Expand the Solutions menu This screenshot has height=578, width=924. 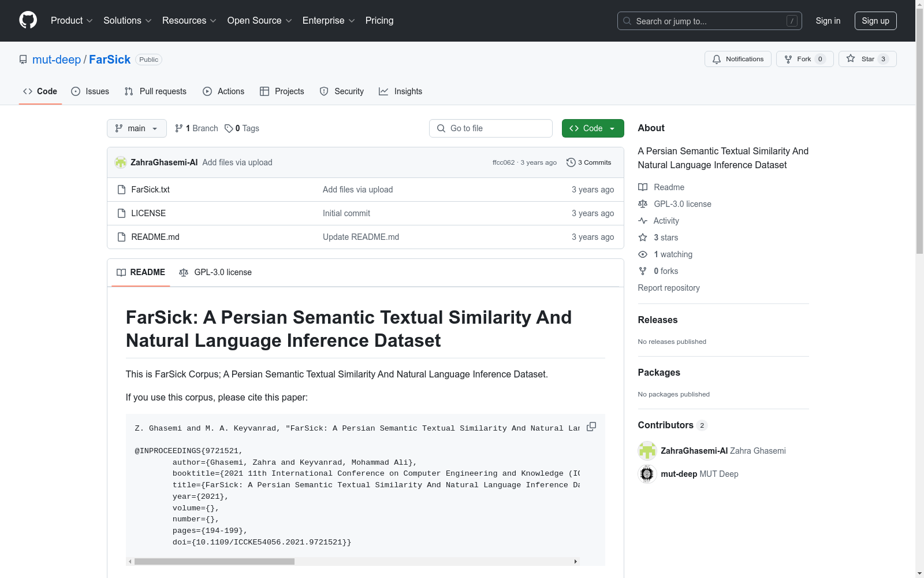(128, 21)
